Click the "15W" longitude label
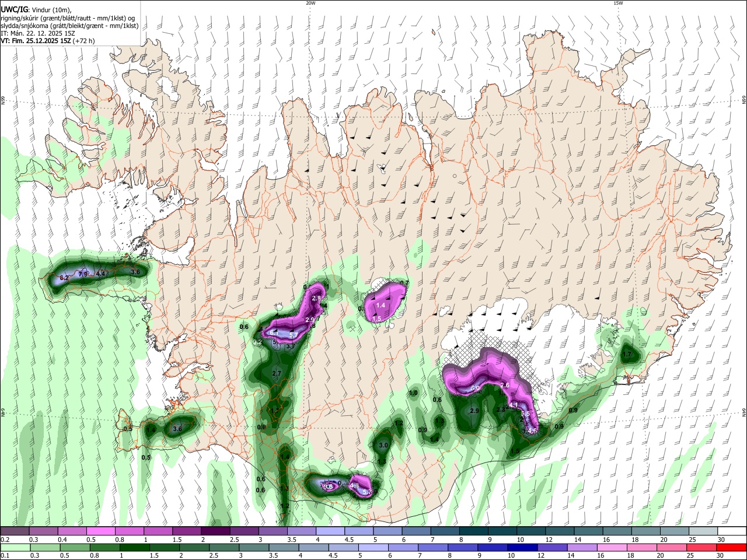 [617, 3]
